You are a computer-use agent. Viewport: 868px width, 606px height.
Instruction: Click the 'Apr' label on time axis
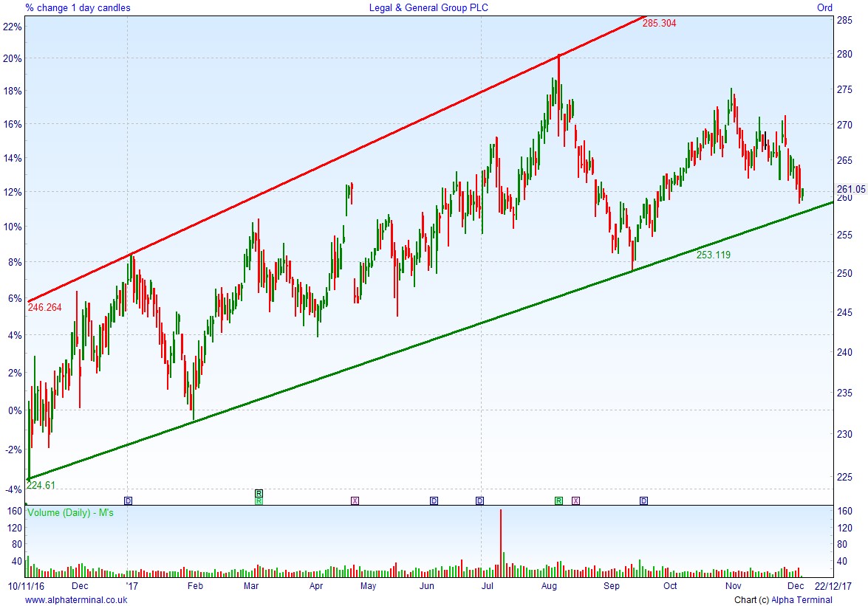coord(316,585)
